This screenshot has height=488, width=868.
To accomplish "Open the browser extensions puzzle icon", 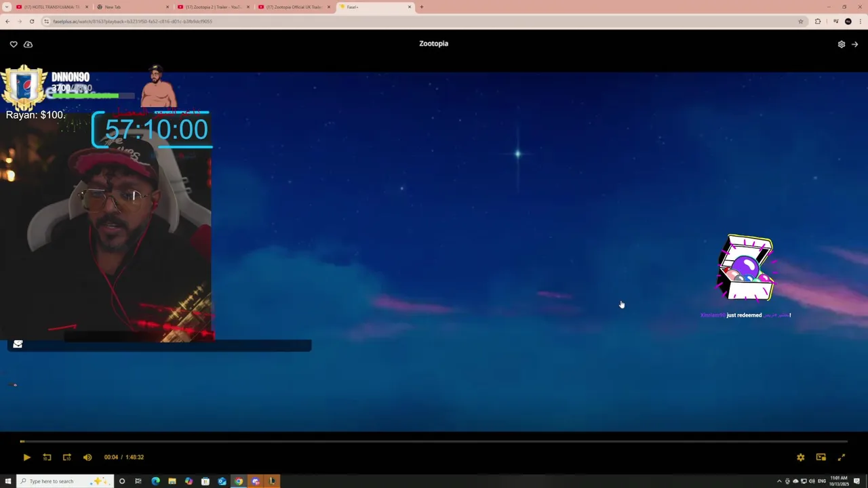I will pos(818,21).
